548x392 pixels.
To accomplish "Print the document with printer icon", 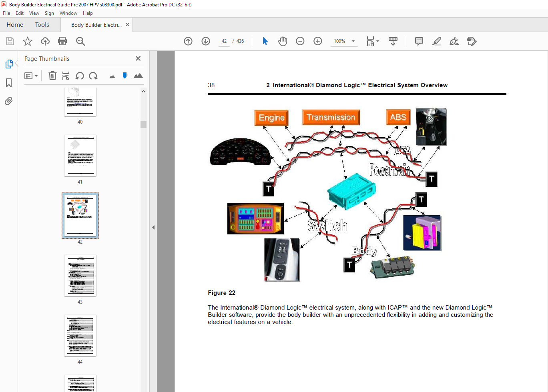I will point(62,41).
